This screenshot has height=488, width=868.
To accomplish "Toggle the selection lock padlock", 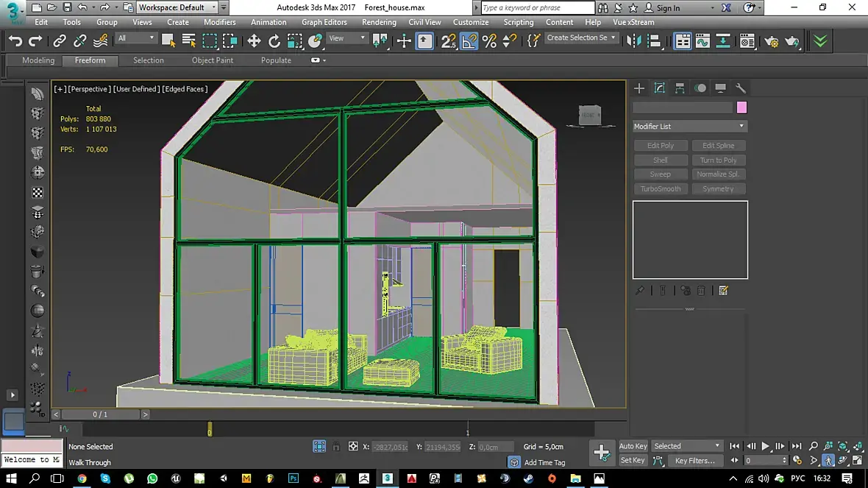I will pos(336,447).
